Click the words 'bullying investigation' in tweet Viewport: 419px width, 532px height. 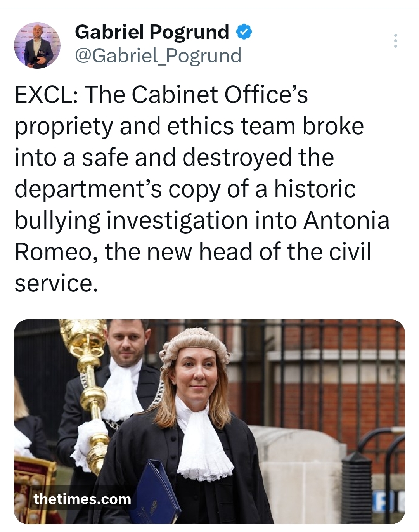(x=131, y=220)
